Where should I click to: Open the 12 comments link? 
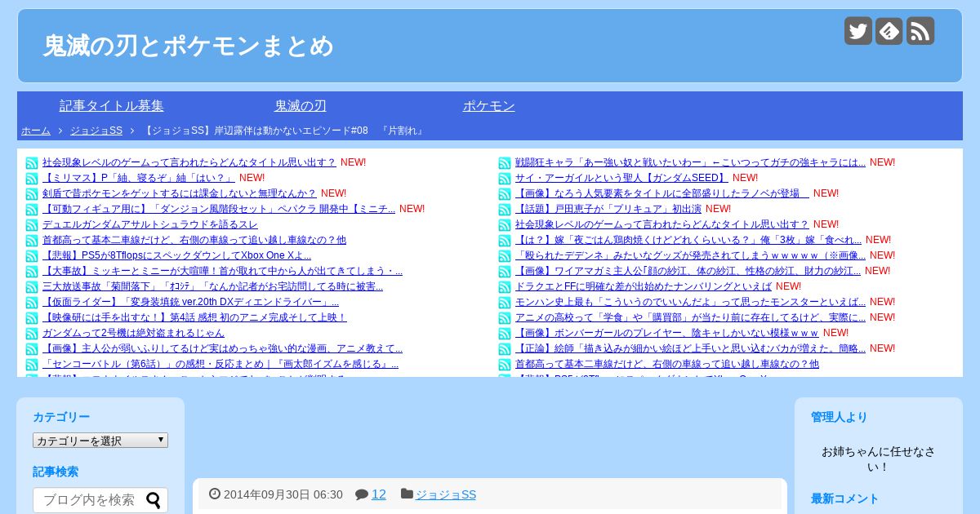(x=379, y=494)
